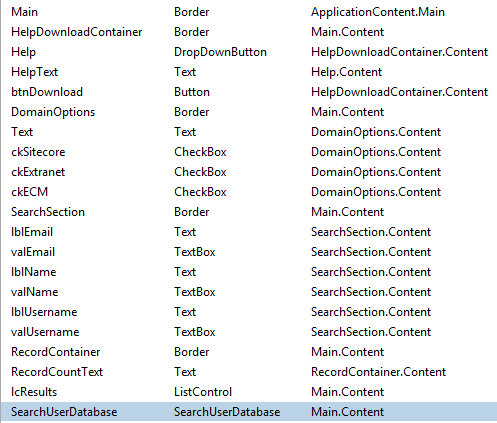Screen dimensions: 497x423
Task: Select the btnDownload row
Action: click(249, 92)
